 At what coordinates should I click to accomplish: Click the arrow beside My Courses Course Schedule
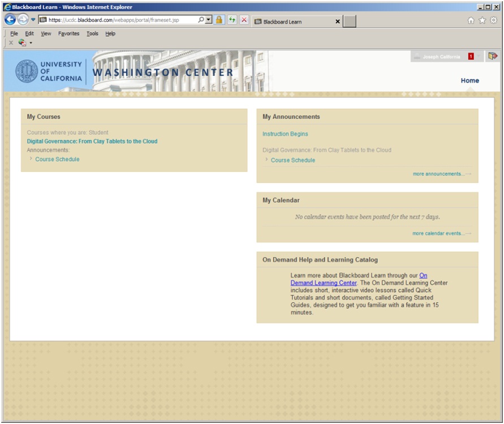point(31,159)
